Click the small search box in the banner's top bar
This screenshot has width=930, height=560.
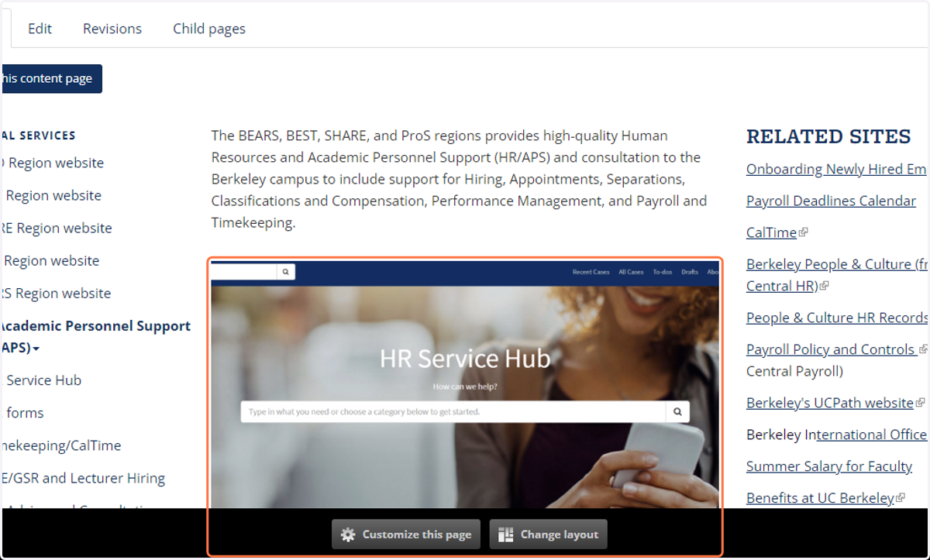(244, 272)
